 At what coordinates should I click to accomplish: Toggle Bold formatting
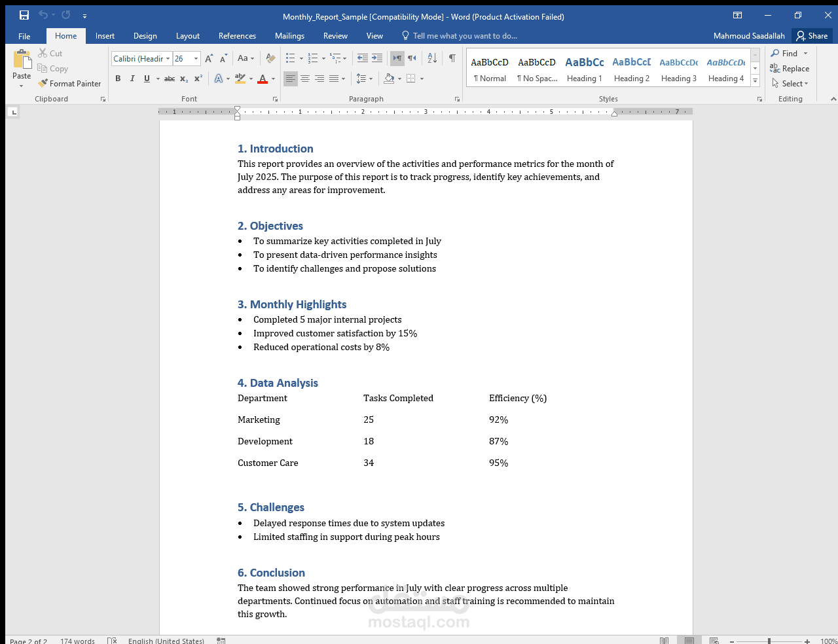(118, 79)
